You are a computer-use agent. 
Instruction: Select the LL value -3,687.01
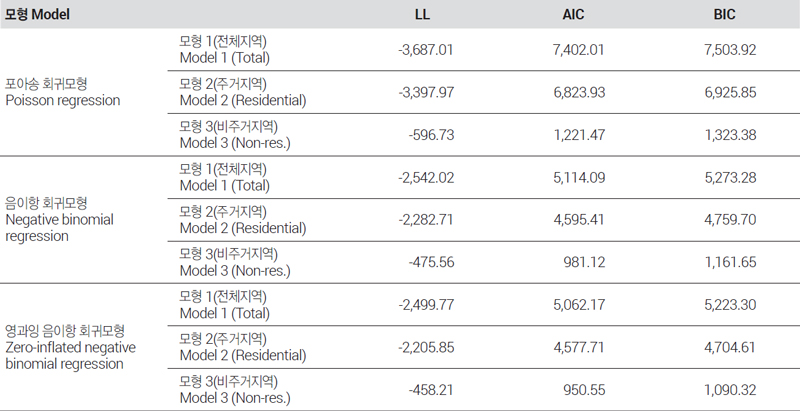click(426, 49)
